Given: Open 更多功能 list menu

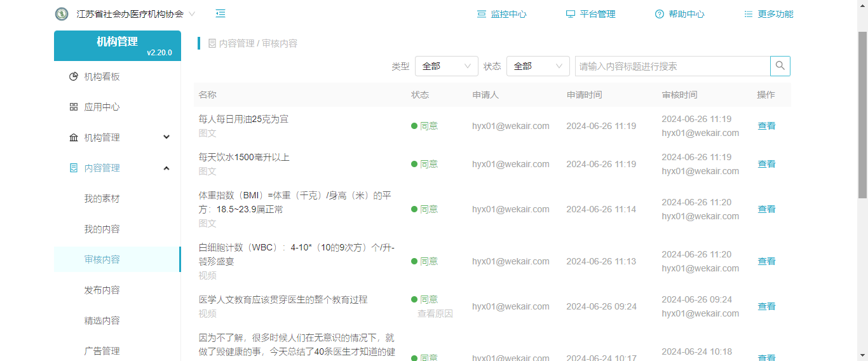Looking at the screenshot, I should point(769,14).
